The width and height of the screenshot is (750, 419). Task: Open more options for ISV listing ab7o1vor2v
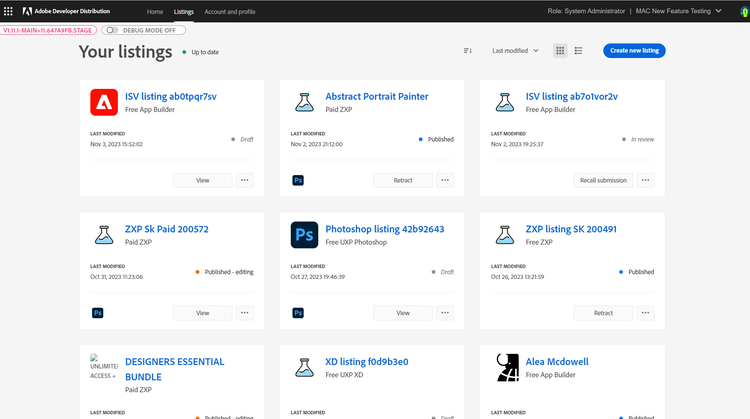point(646,180)
